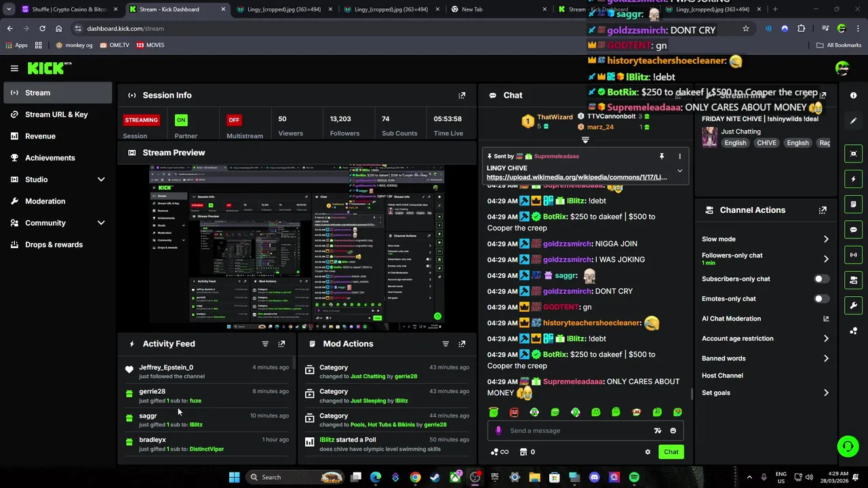868x488 pixels.
Task: Open Mod Actions filter options
Action: (446, 344)
